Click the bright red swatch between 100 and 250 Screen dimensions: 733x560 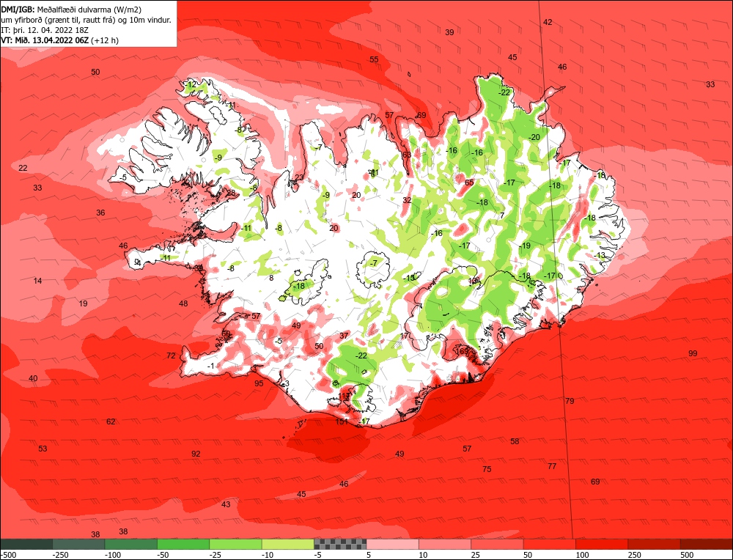pos(603,544)
